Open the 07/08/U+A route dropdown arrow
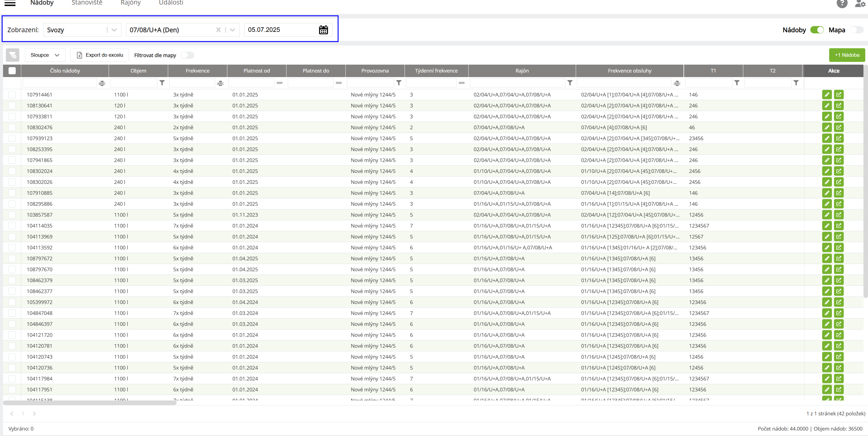Viewport: 868px width, 436px height. 232,30
